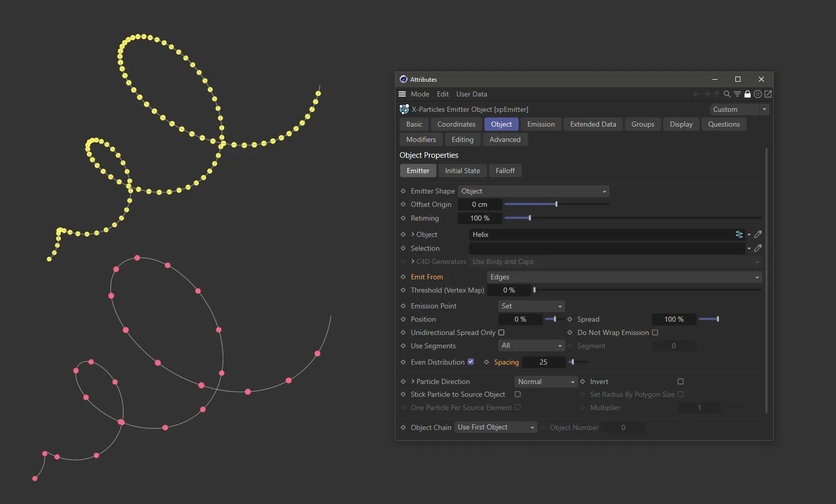The image size is (836, 504).
Task: Expand the C4D Generators section
Action: coord(412,261)
